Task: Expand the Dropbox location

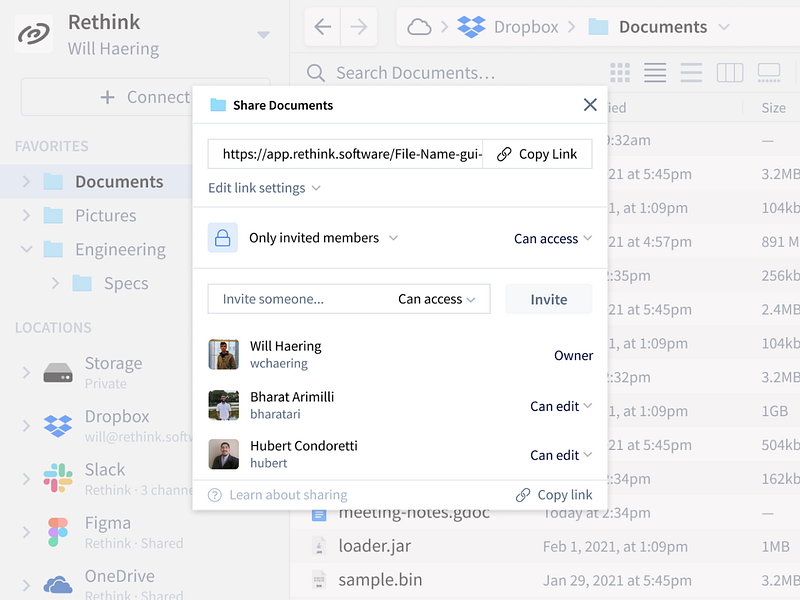Action: (26, 426)
